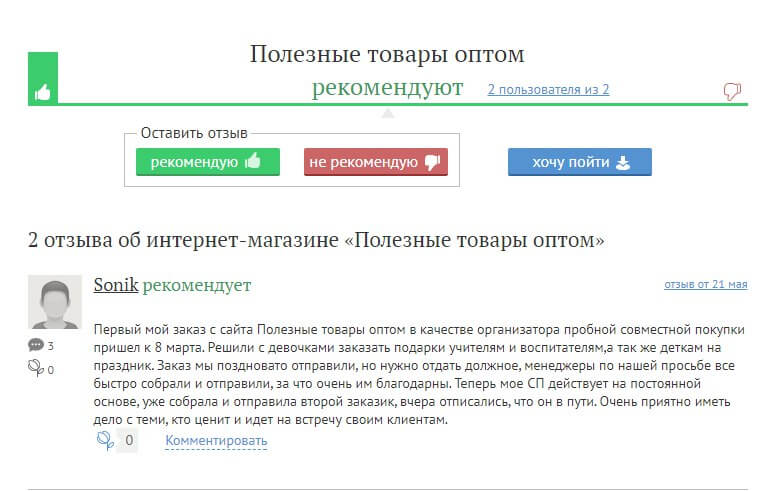Click the 'Оставить отзыв' legend label
The image size is (778, 491).
coord(194,133)
